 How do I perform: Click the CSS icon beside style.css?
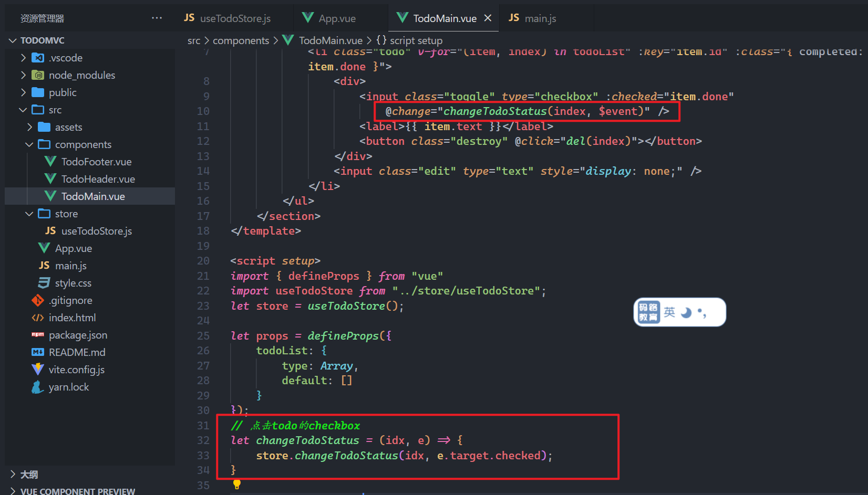tap(44, 283)
